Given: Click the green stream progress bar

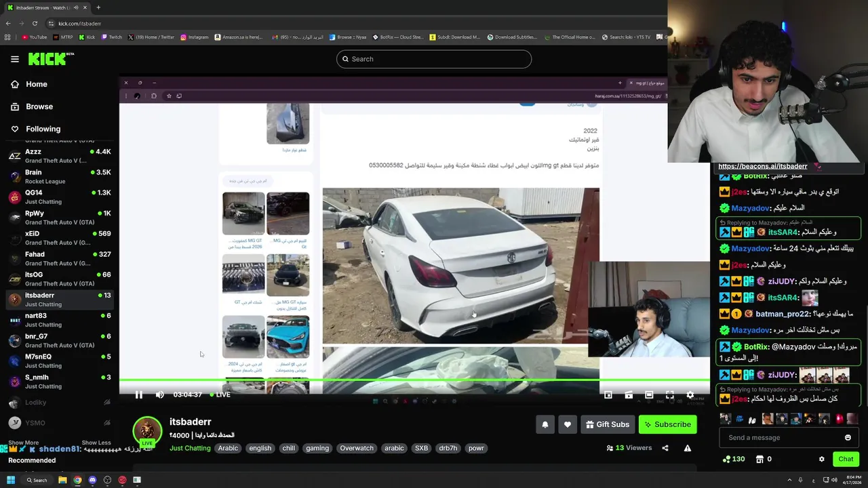Looking at the screenshot, I should pyautogui.click(x=414, y=381).
